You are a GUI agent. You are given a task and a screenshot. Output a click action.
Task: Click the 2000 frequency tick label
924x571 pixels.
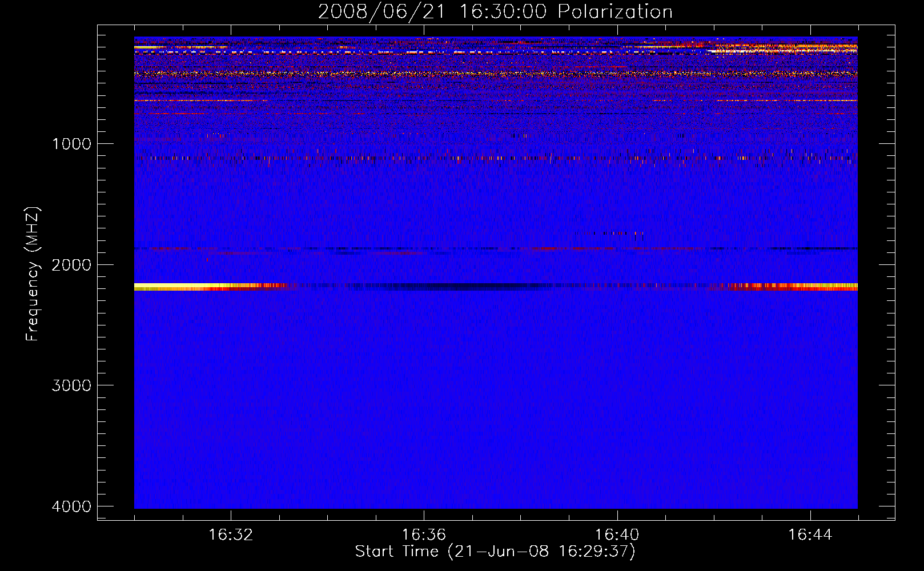click(72, 264)
